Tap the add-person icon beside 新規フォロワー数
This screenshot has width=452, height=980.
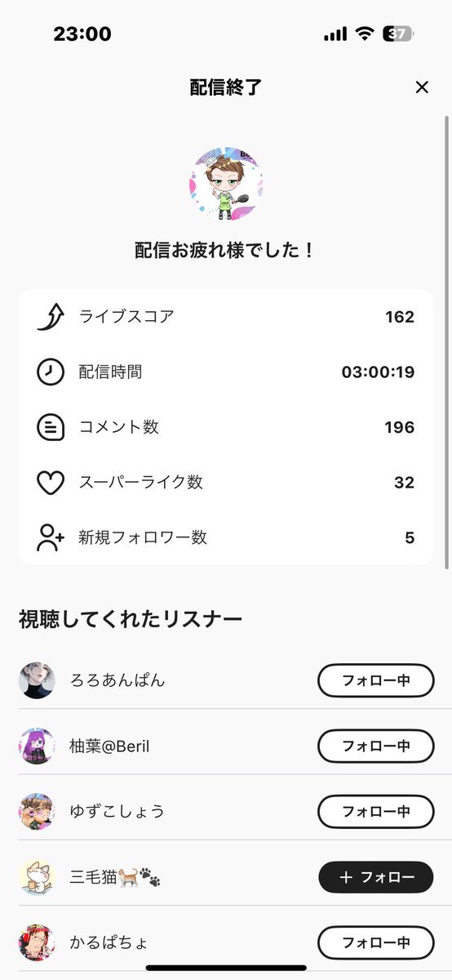51,537
